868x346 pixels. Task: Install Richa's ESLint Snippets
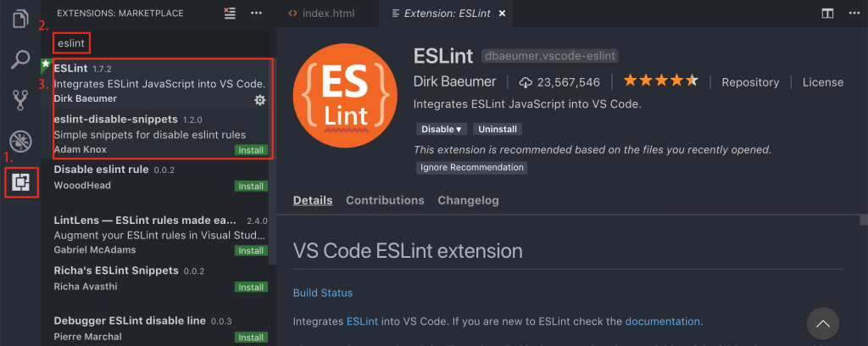point(251,287)
